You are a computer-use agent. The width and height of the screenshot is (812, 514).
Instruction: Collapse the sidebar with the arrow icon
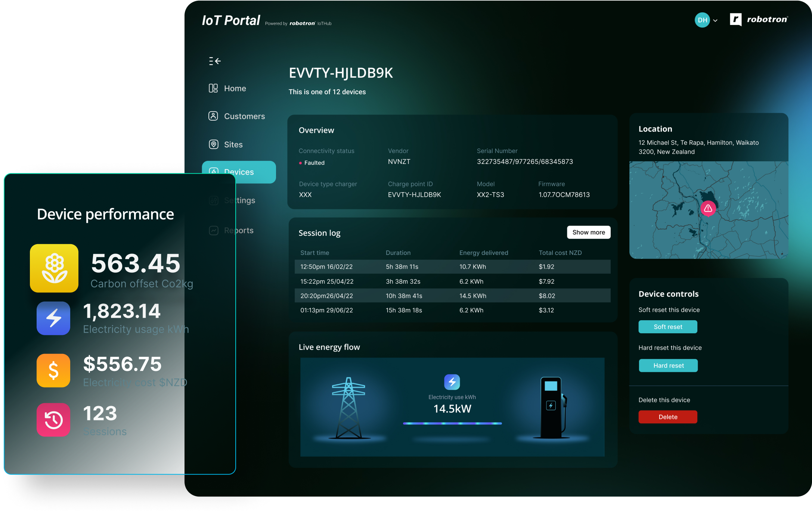click(x=215, y=61)
